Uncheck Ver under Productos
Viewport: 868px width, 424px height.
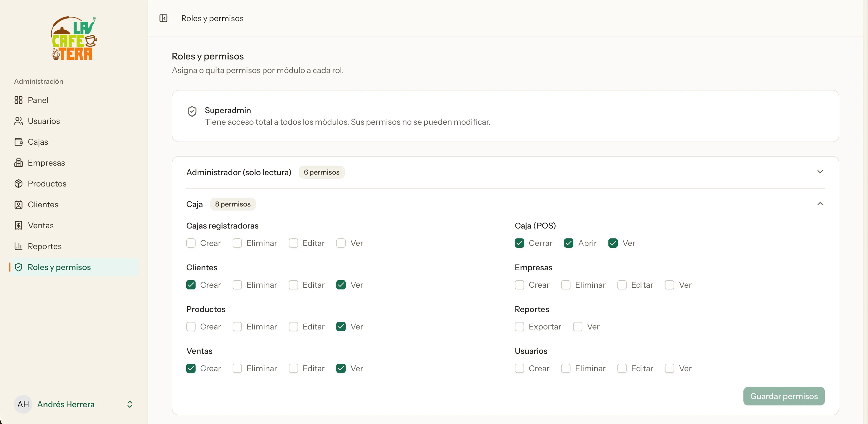coord(341,327)
